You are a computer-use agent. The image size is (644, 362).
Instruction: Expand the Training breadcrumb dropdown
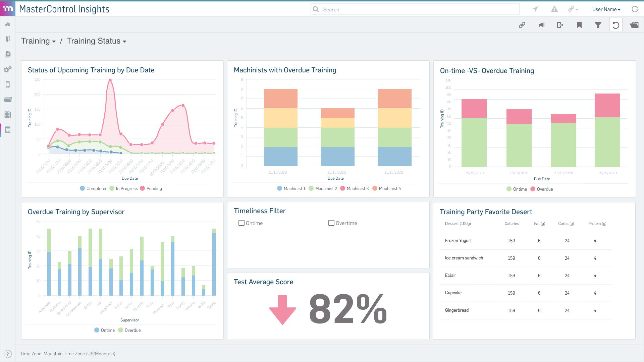coord(39,41)
